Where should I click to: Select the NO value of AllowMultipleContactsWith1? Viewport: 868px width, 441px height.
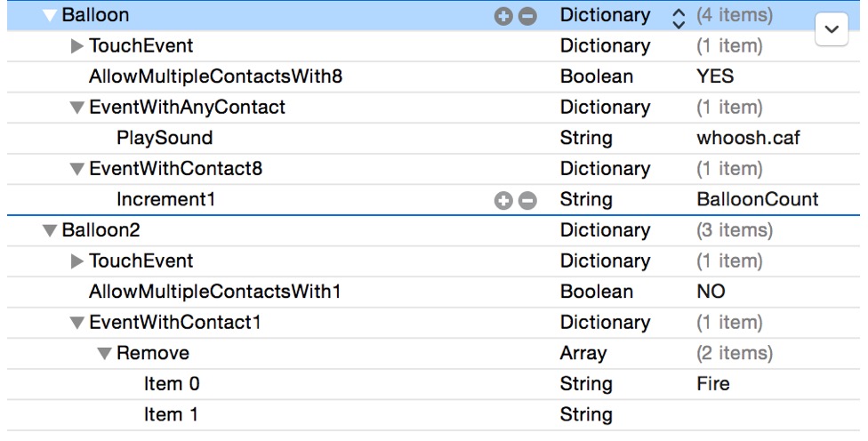point(711,292)
